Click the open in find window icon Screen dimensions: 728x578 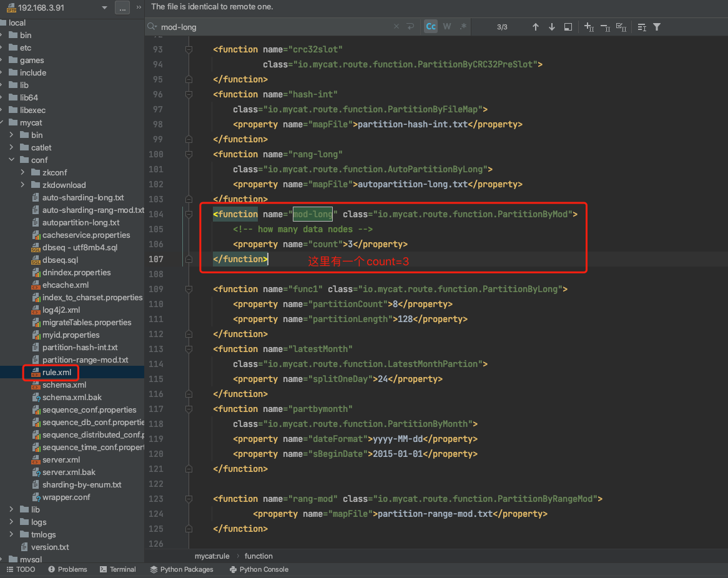coord(568,27)
